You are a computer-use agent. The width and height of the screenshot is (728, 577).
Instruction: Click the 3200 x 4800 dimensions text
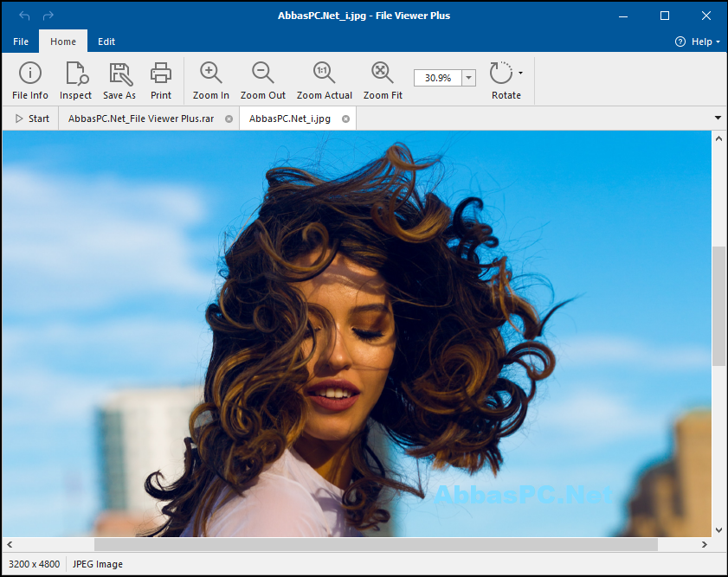tap(35, 564)
